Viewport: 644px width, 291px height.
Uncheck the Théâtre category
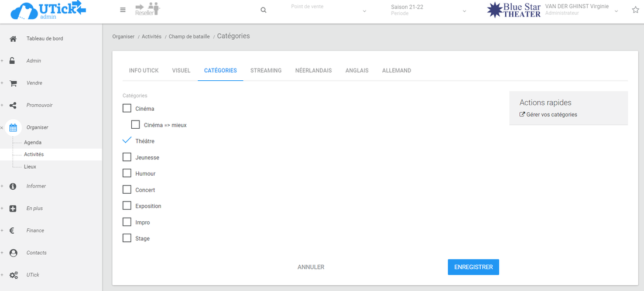click(126, 141)
